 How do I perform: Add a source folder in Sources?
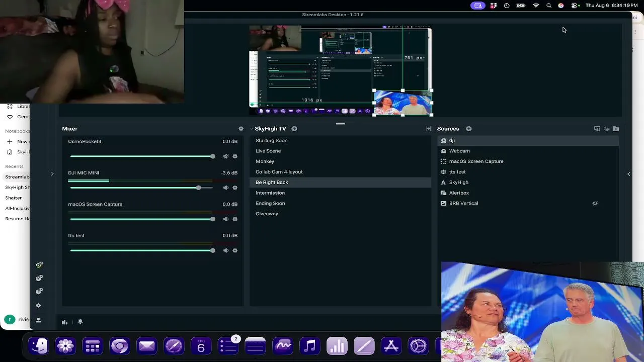616,129
